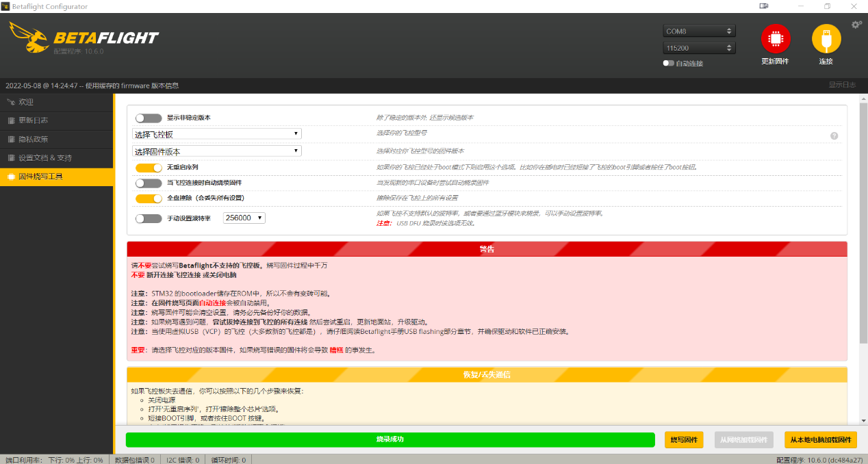Viewport: 868px width, 464px height.
Task: Disable the 无重启序列 toggle
Action: (x=149, y=167)
